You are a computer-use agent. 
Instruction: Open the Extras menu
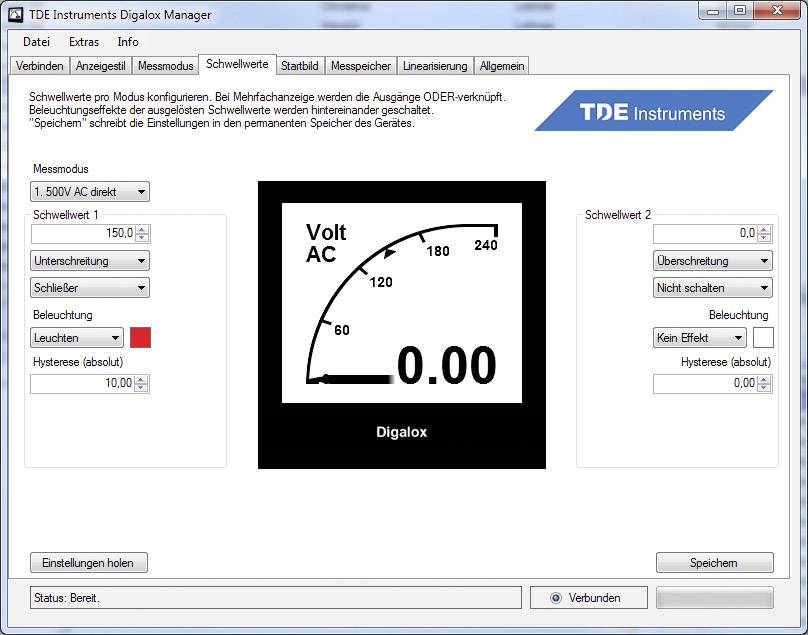(x=83, y=42)
